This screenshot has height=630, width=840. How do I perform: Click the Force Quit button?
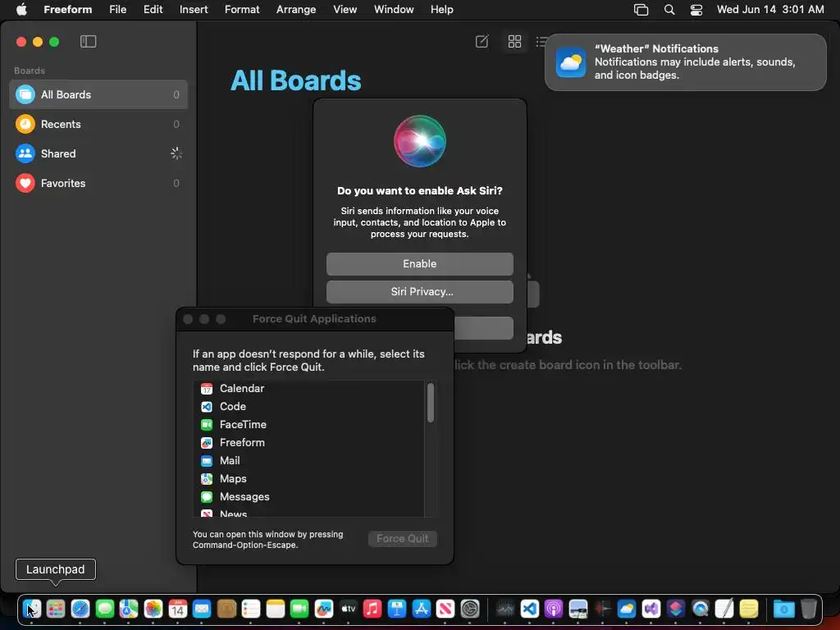tap(402, 538)
